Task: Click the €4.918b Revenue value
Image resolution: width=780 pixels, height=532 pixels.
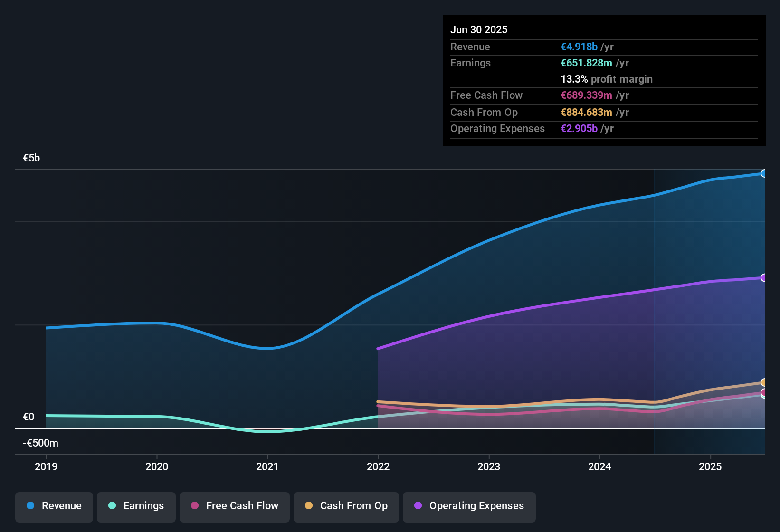Action: (x=579, y=47)
